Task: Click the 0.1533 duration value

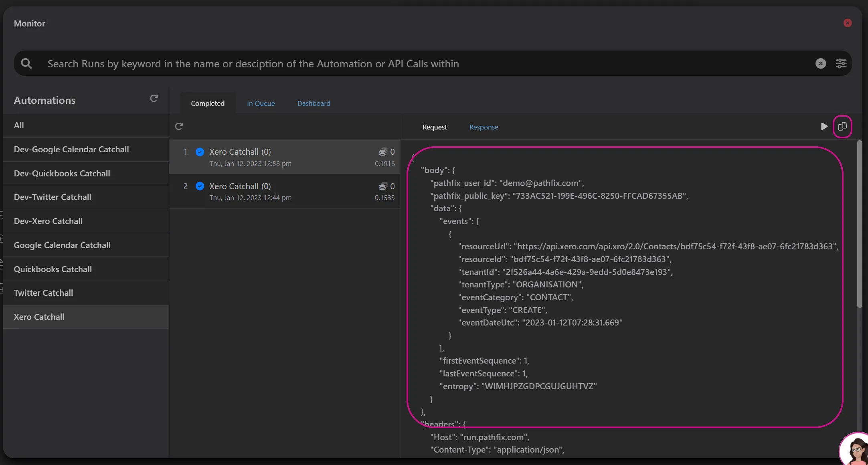Action: [x=384, y=198]
